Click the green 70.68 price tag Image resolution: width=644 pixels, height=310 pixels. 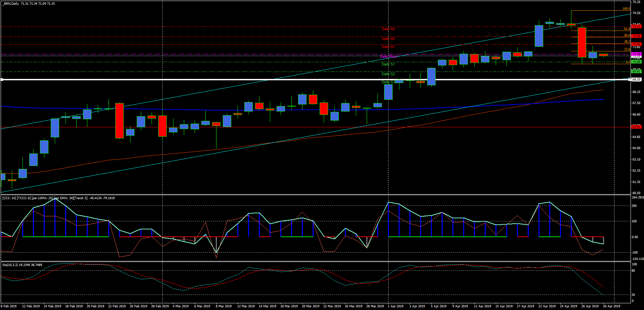tap(636, 62)
